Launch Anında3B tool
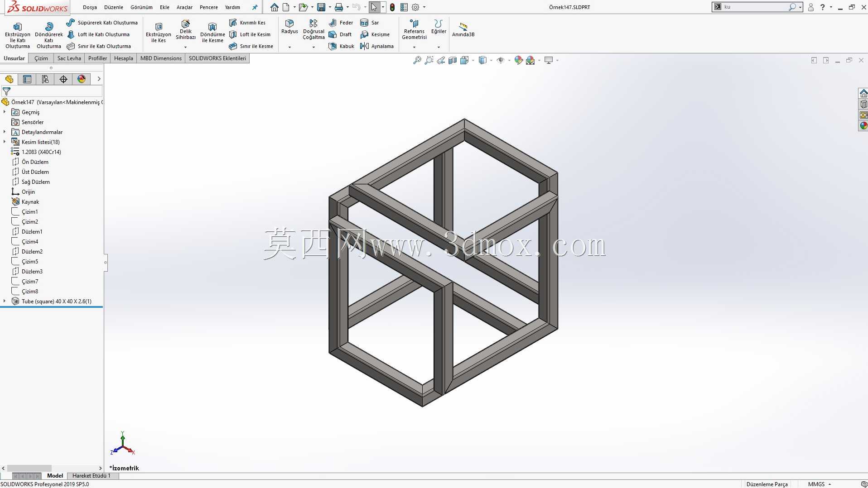This screenshot has width=868, height=488. tap(463, 29)
